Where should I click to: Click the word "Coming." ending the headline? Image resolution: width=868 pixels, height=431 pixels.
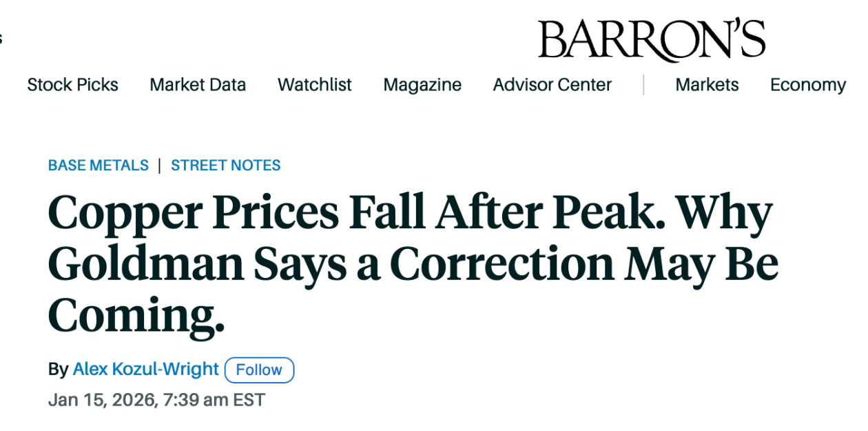tap(136, 314)
